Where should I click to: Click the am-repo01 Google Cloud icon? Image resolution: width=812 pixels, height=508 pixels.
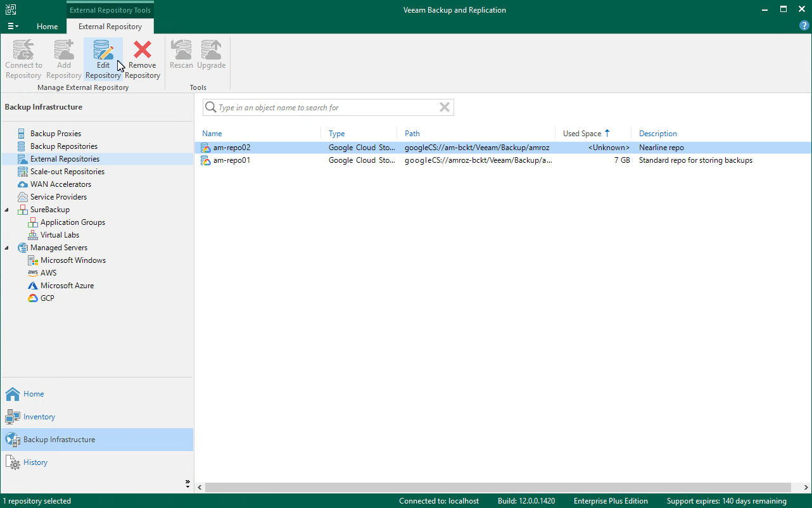[206, 160]
